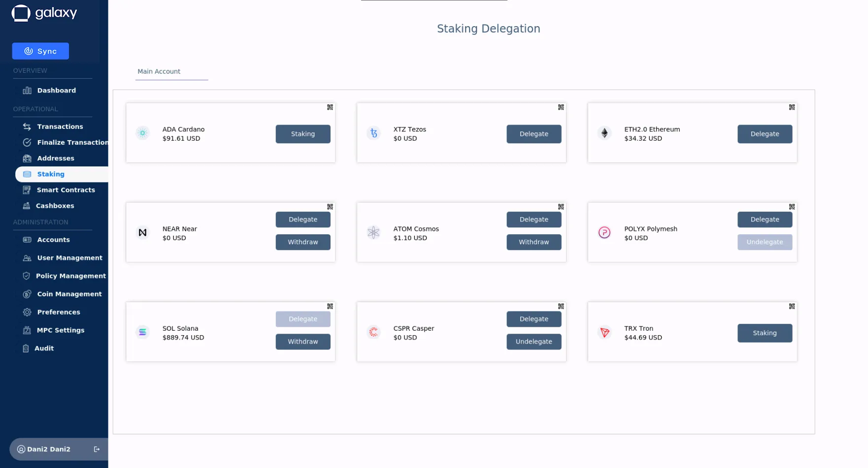
Task: Click the Cardano coin logo
Action: point(142,133)
